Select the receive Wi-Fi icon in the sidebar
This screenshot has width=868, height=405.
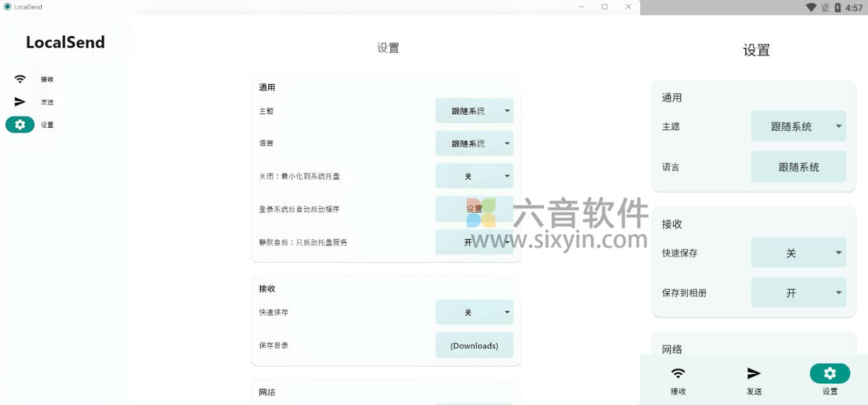pyautogui.click(x=19, y=79)
